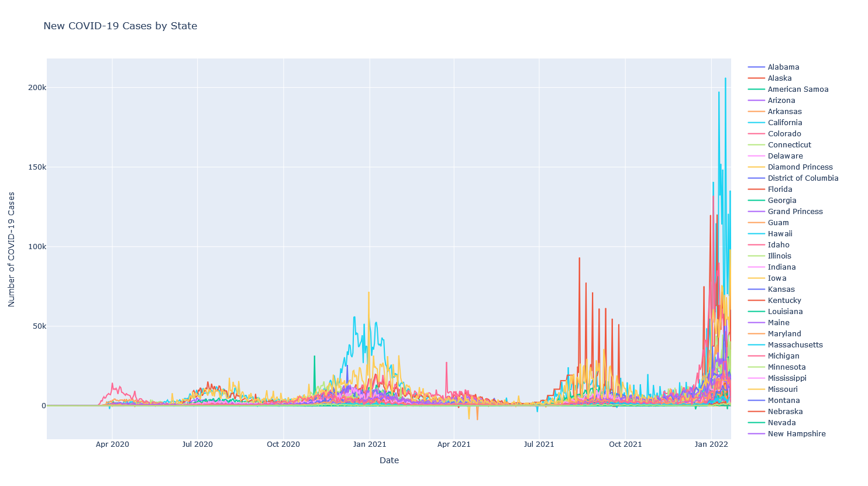The width and height of the screenshot is (868, 486).
Task: Toggle Florida series visibility in legend
Action: (x=780, y=189)
